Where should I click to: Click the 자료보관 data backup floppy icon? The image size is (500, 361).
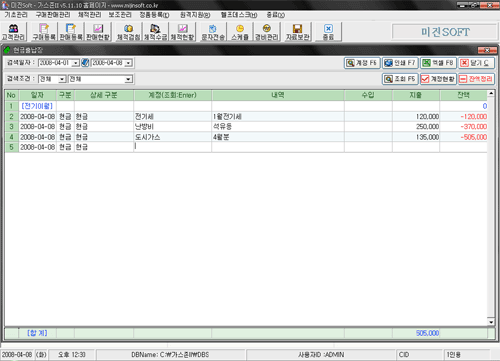coord(298,32)
